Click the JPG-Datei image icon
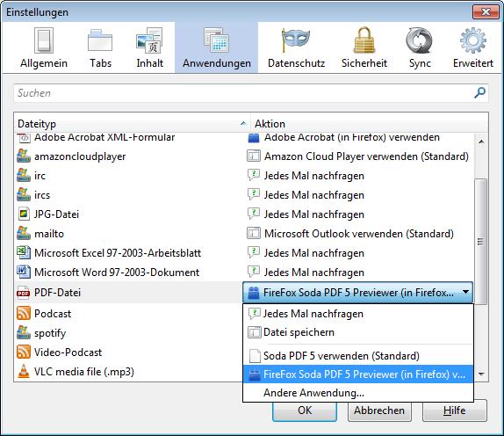 [24, 214]
